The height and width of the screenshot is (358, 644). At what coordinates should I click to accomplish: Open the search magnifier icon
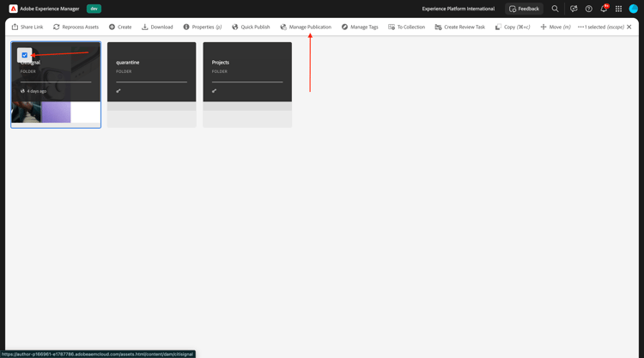555,9
